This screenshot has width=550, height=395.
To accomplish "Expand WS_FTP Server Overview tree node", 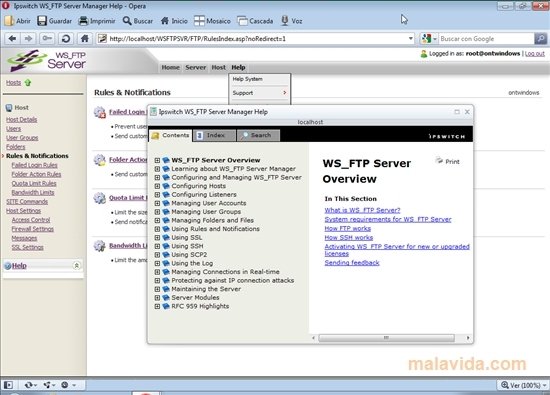I will click(x=157, y=160).
